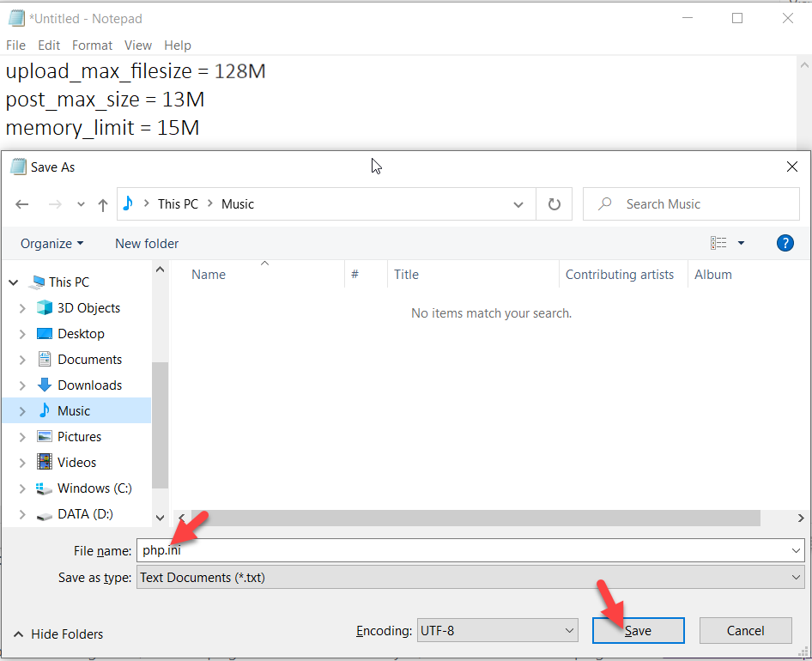Open the address bar previous locations dropdown
Viewport: 812px width, 661px height.
click(x=518, y=204)
